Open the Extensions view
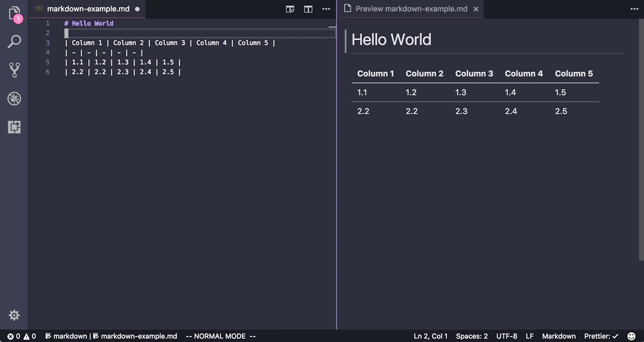The height and width of the screenshot is (342, 644). click(14, 127)
